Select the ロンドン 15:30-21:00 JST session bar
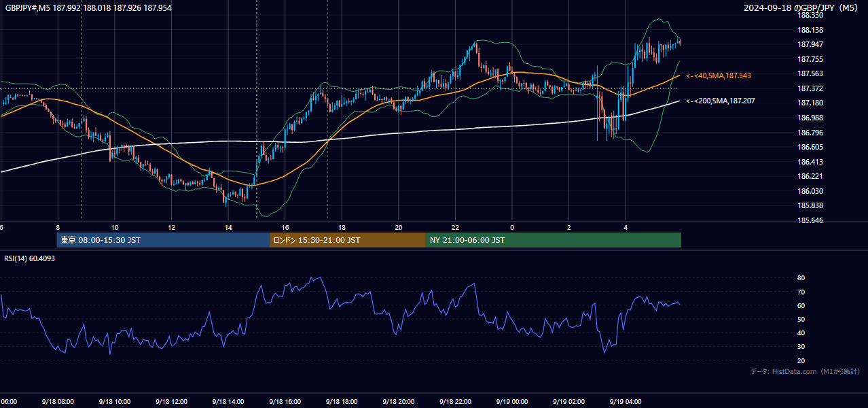This screenshot has width=868, height=408. 348,240
